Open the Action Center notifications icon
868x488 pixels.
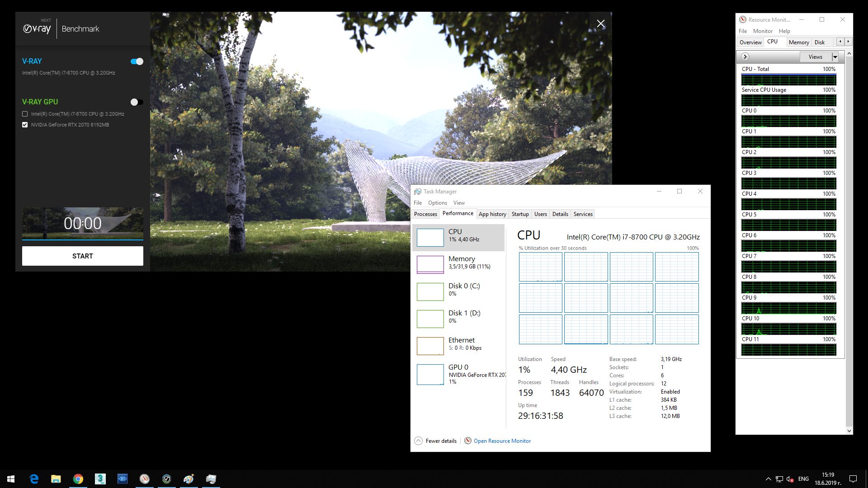coord(853,479)
